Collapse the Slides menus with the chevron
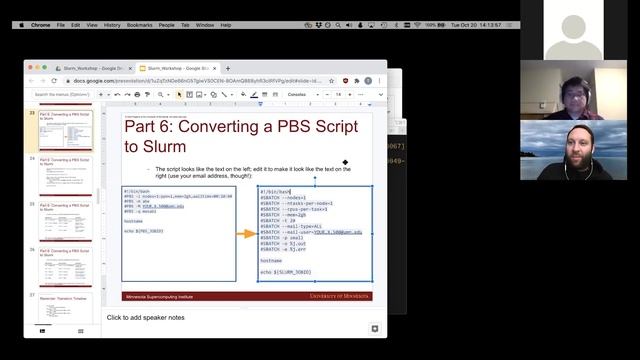 [x=380, y=95]
